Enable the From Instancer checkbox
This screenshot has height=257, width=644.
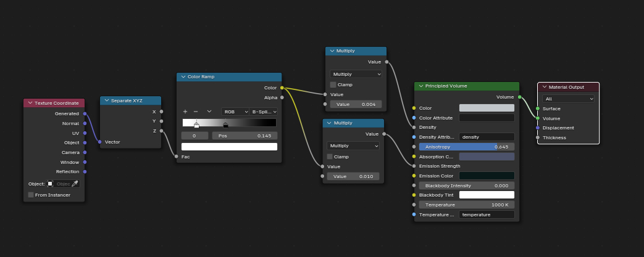(31, 195)
